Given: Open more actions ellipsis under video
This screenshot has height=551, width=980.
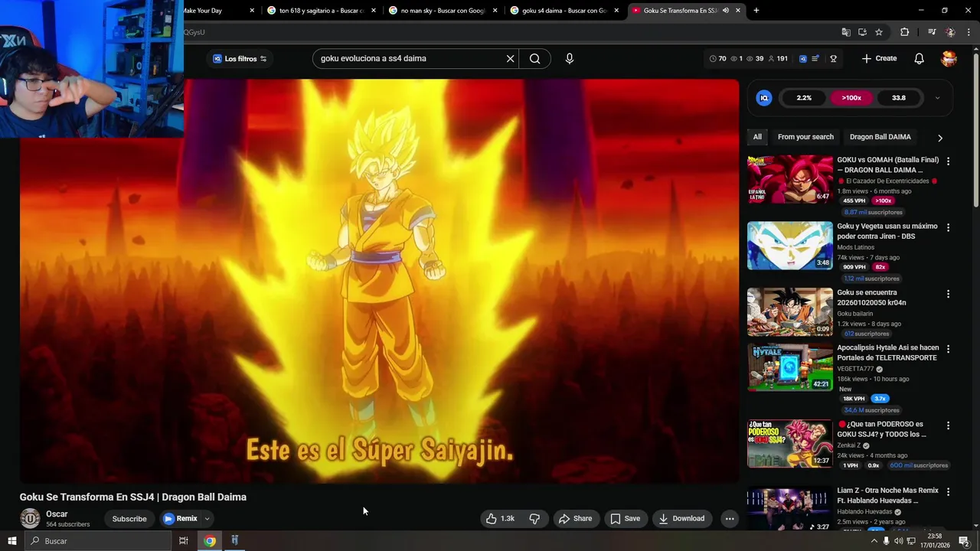Looking at the screenshot, I should 730,518.
